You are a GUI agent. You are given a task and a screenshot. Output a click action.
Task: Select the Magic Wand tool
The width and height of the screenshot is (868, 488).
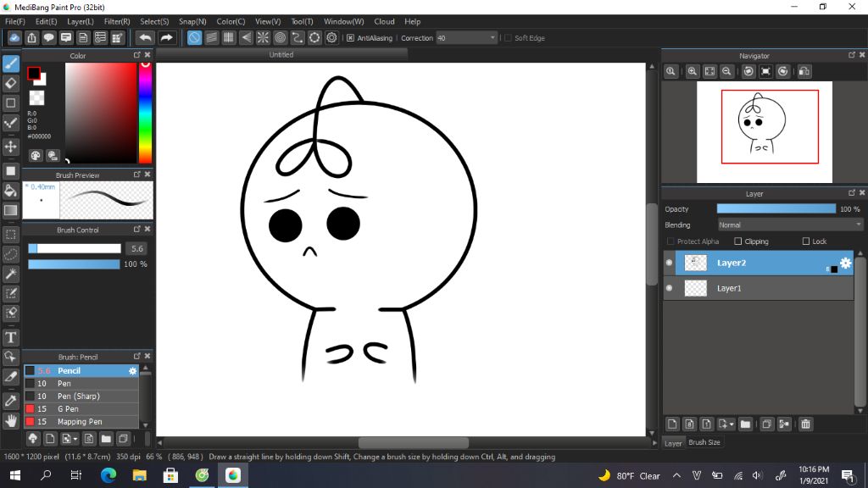pos(11,274)
